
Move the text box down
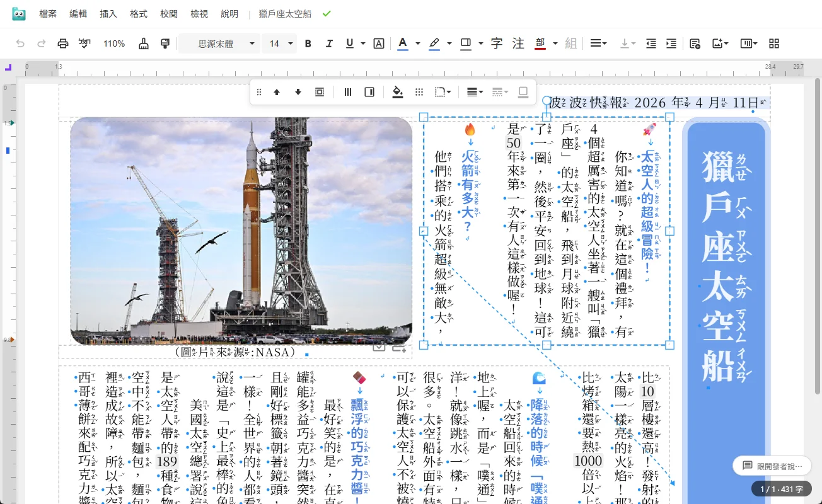[x=298, y=92]
